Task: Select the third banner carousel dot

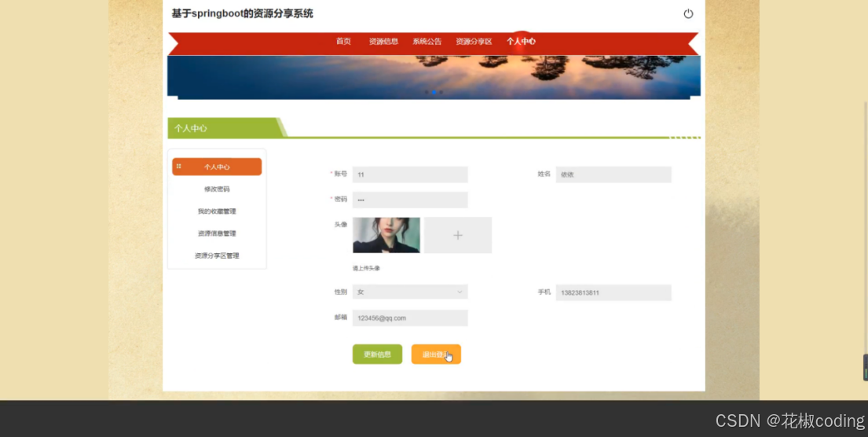Action: [441, 92]
